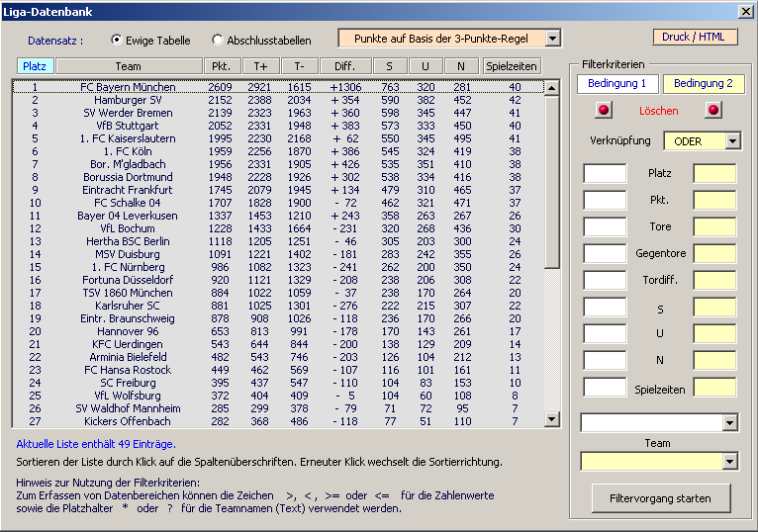Select the Kickers Offenbach row
The image size is (758, 532).
278,421
